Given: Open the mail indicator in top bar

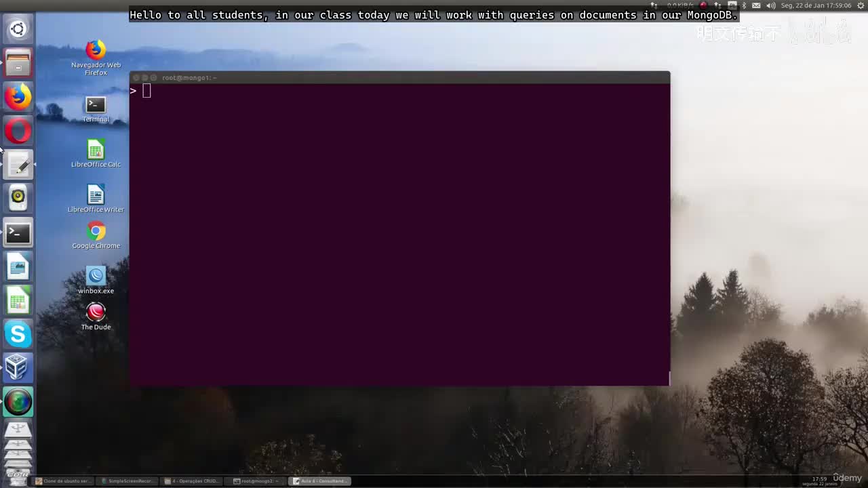Looking at the screenshot, I should click(756, 5).
